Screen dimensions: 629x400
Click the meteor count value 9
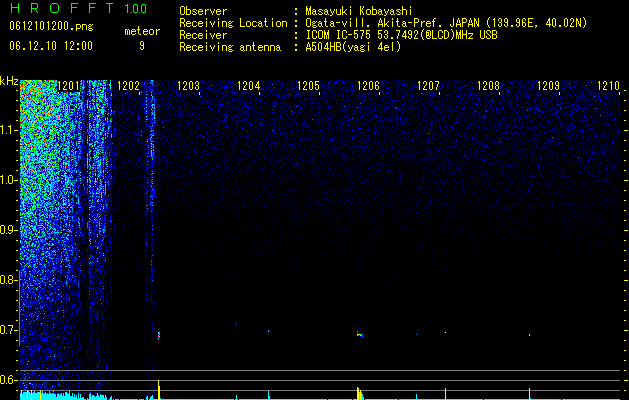pyautogui.click(x=142, y=46)
